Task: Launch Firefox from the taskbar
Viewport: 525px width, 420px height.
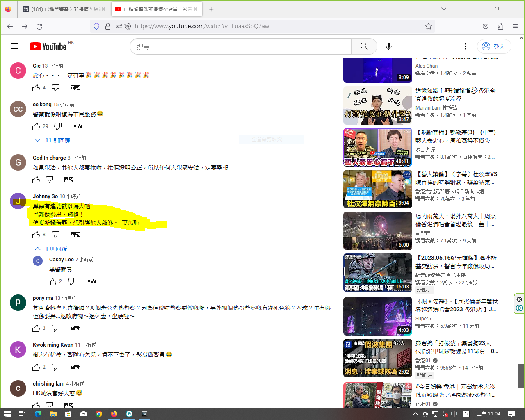Action: 114,414
